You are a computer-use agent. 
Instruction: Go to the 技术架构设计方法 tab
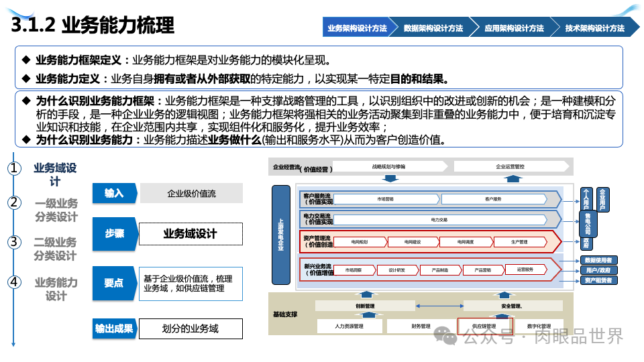pyautogui.click(x=595, y=27)
